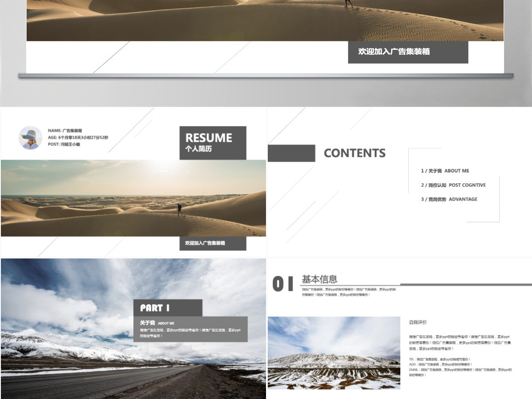The height and width of the screenshot is (399, 532).
Task: Click 欢迎加入广告集装箱 caption under resume desert photo
Action: click(213, 243)
